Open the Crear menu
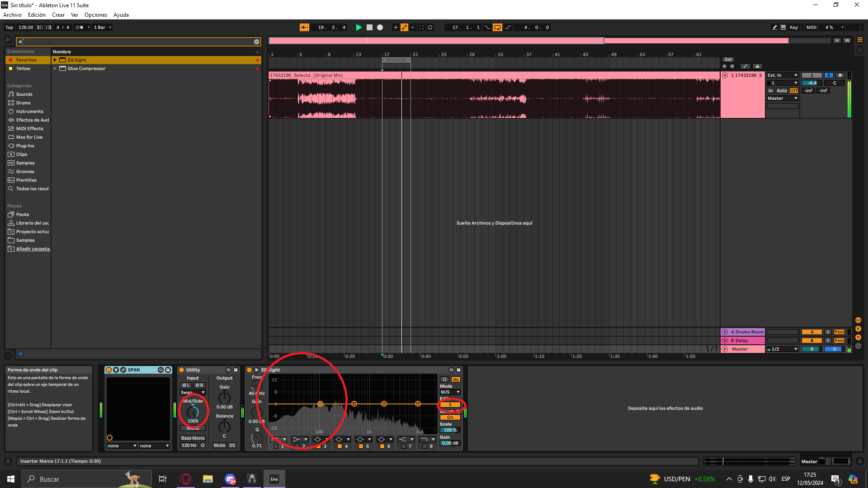The width and height of the screenshot is (868, 488). point(58,15)
